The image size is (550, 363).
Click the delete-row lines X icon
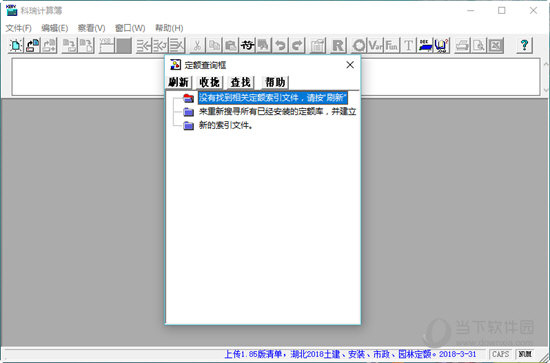[177, 46]
